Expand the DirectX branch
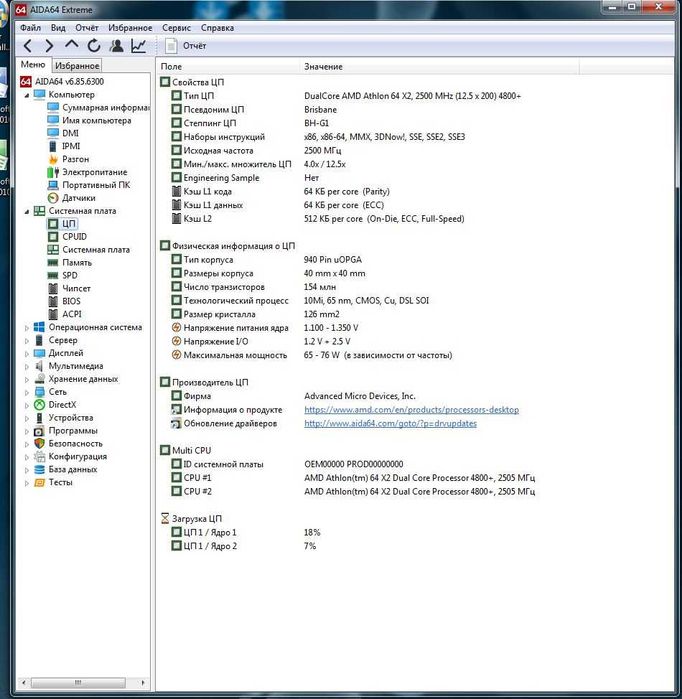This screenshot has height=699, width=682. coord(27,405)
